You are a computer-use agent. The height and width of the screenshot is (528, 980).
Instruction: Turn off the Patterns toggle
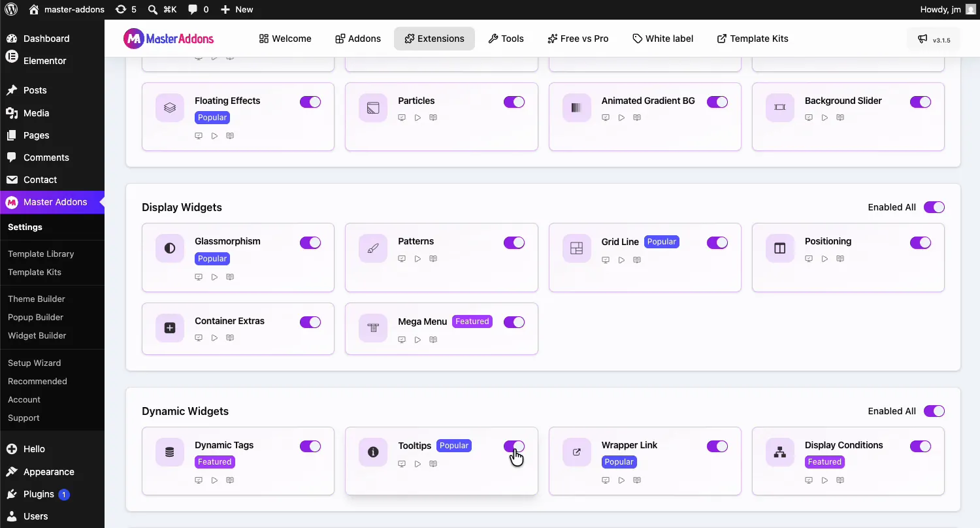pos(514,242)
